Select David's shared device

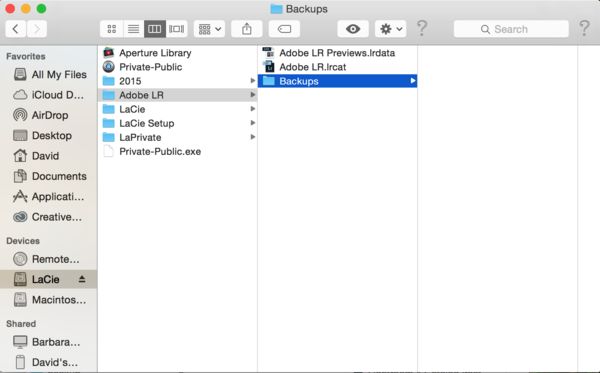pos(49,362)
